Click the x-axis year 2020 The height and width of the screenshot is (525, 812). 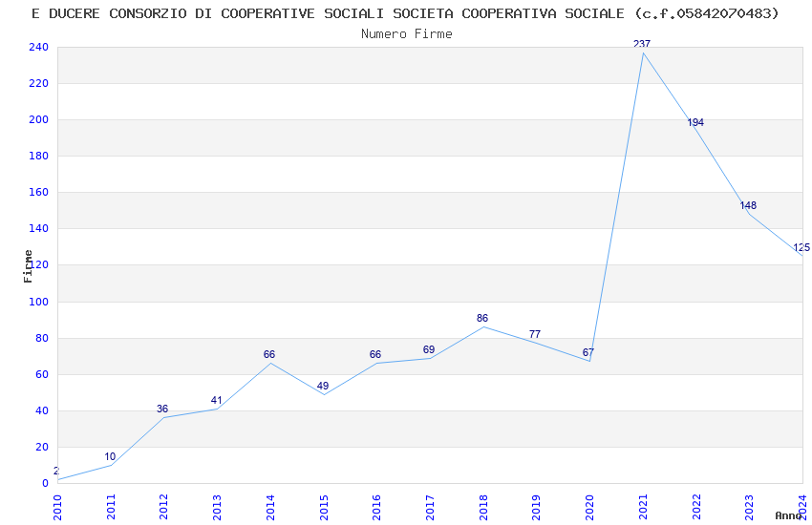[x=589, y=507]
